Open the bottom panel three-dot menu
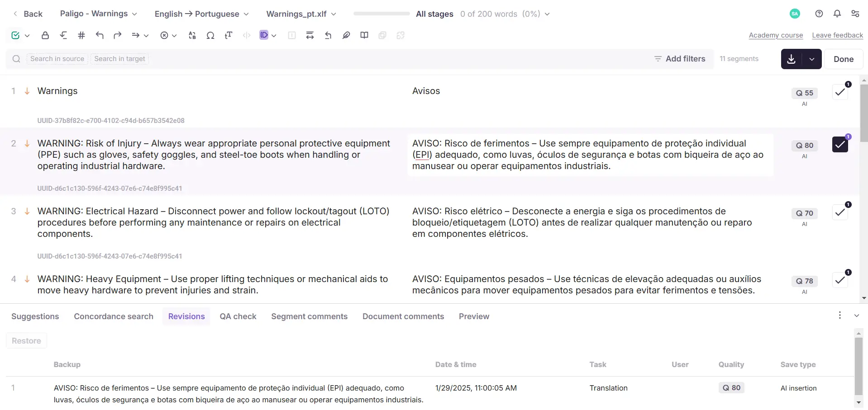Image resolution: width=868 pixels, height=410 pixels. 840,315
